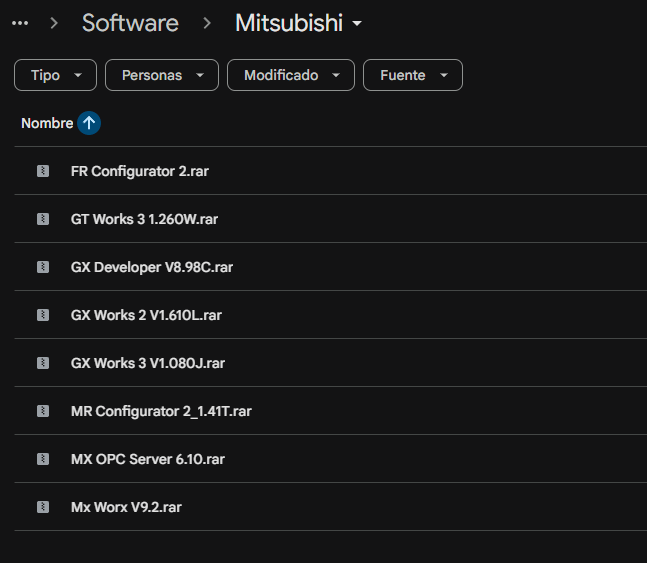Image resolution: width=647 pixels, height=563 pixels.
Task: Open the Modificado filter dropdown
Action: (x=291, y=75)
